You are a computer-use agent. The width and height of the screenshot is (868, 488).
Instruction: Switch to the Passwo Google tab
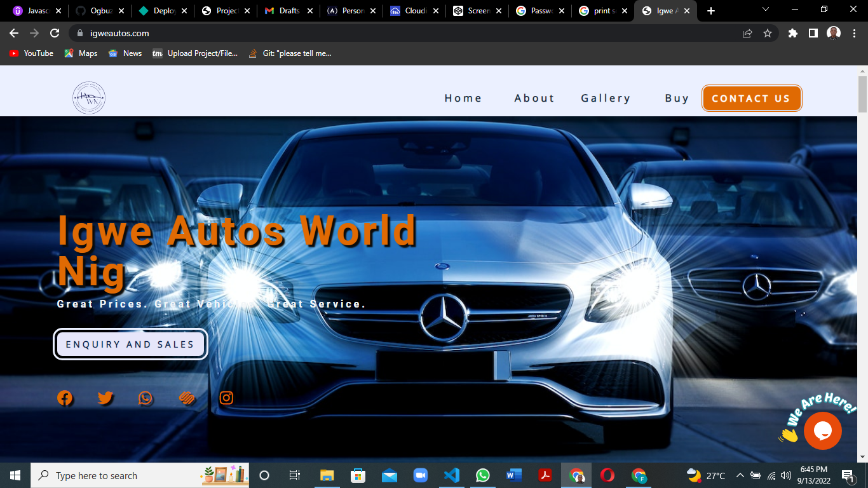click(540, 11)
